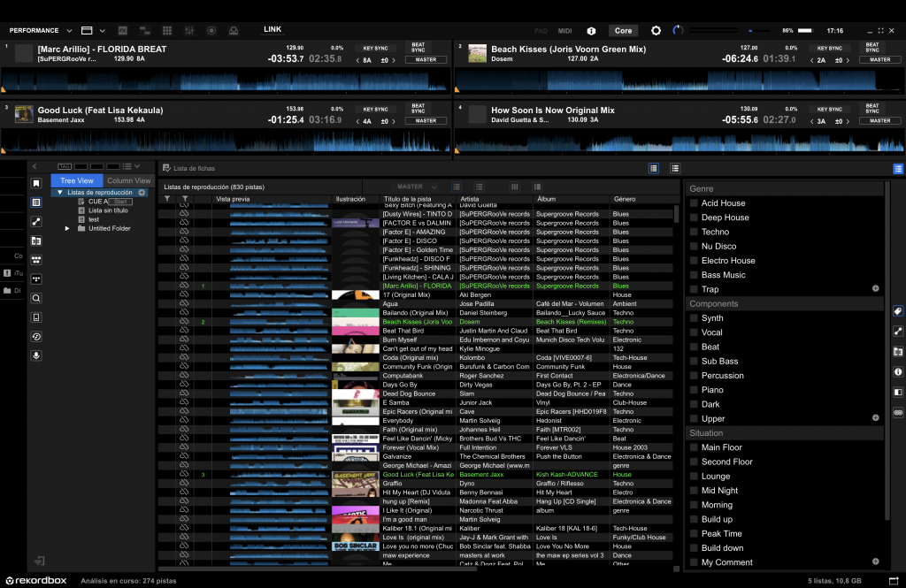Click the deck 4 waveform overview
906x588 pixels.
(678, 141)
